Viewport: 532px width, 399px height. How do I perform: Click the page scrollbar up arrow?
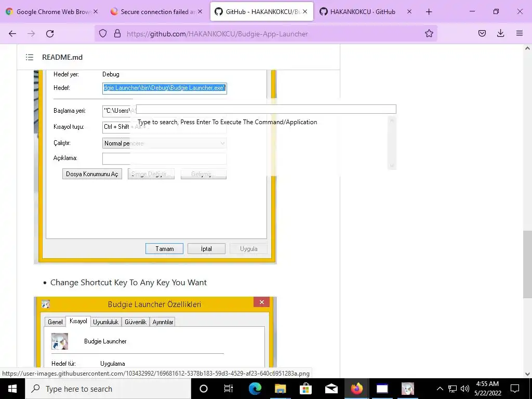[x=527, y=48]
